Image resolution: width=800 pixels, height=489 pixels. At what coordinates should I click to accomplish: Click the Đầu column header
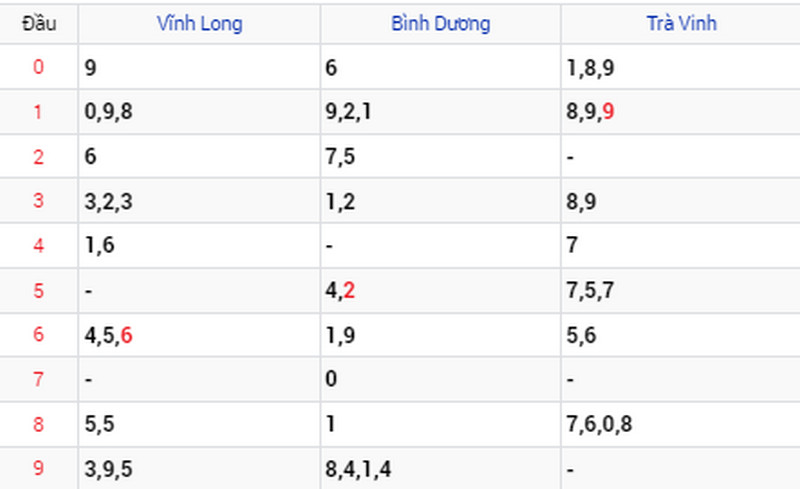pos(39,23)
